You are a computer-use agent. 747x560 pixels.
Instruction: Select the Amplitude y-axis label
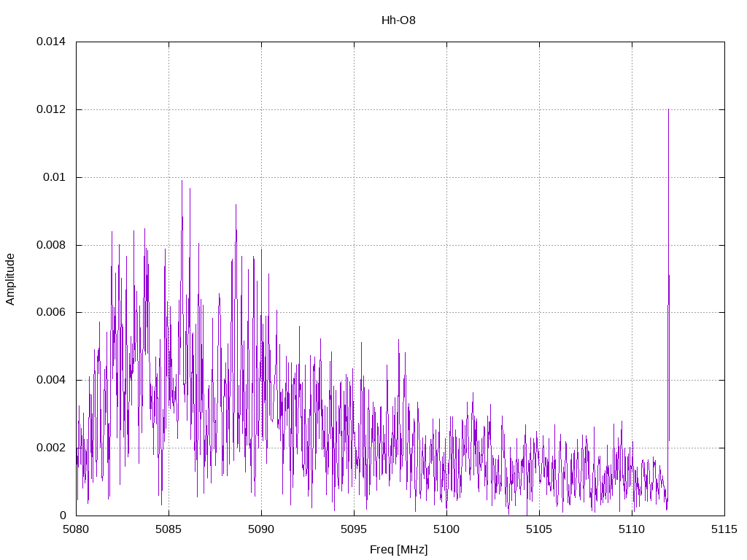coord(10,279)
